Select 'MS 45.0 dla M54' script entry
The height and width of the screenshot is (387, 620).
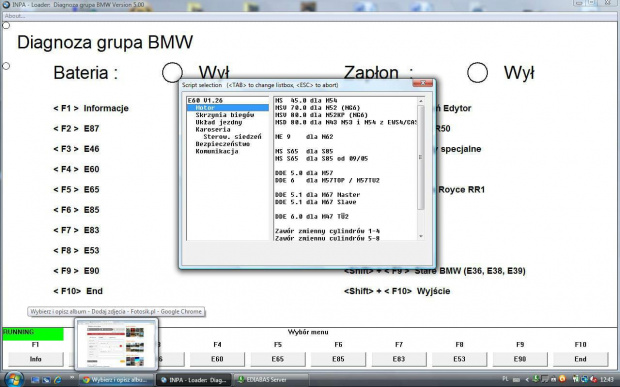tap(306, 100)
